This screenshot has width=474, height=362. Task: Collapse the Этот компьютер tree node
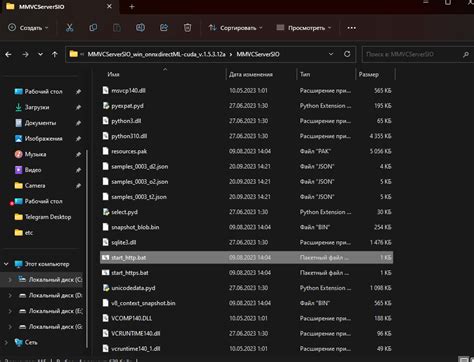[6, 264]
